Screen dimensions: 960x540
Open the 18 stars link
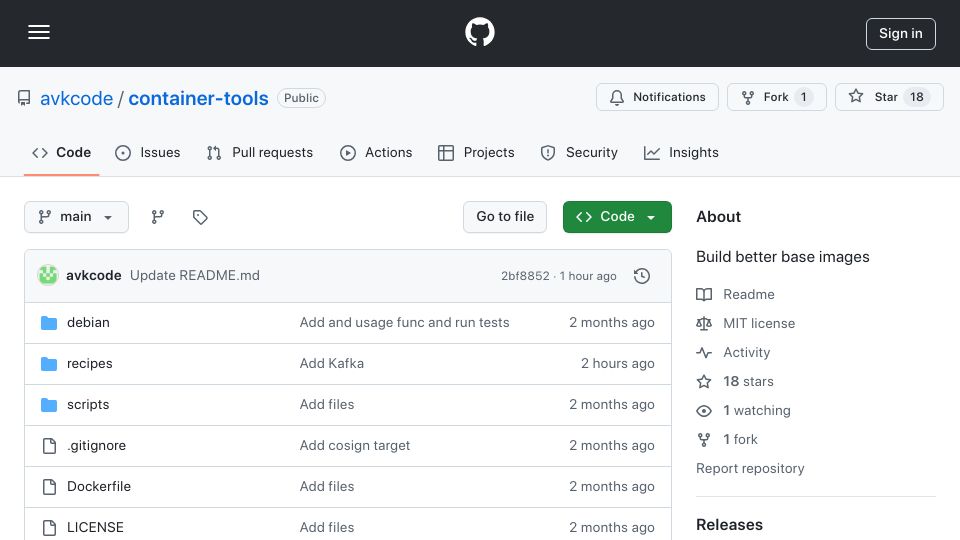[735, 381]
